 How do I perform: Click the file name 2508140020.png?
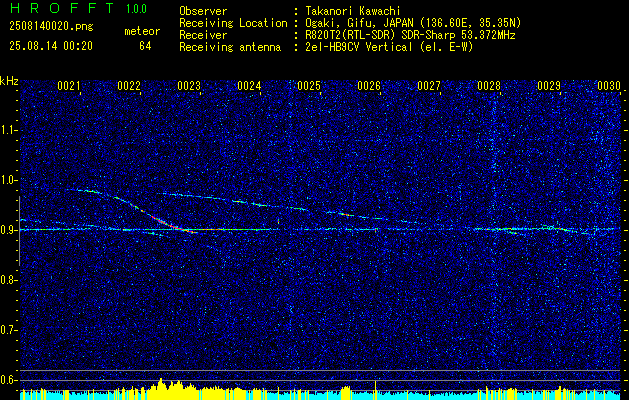51,27
